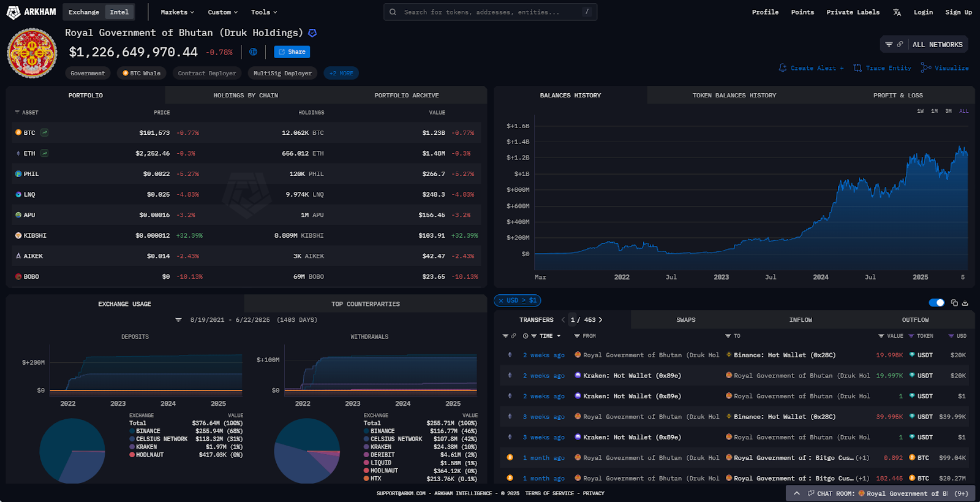Viewport: 980px width, 502px height.
Task: Click the Arkham logo icon
Action: tap(13, 12)
